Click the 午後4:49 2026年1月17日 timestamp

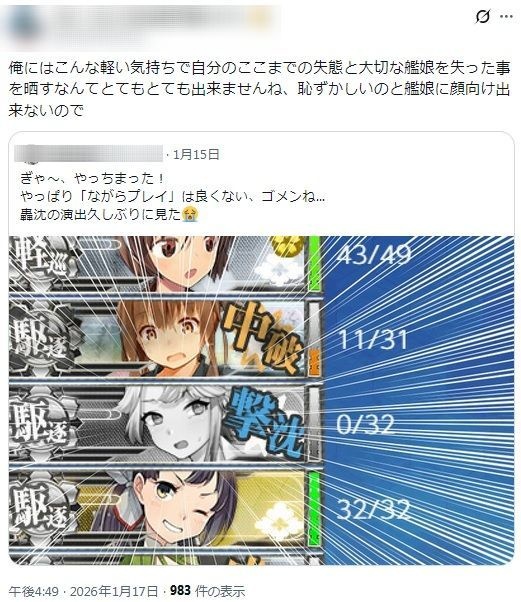(x=83, y=591)
